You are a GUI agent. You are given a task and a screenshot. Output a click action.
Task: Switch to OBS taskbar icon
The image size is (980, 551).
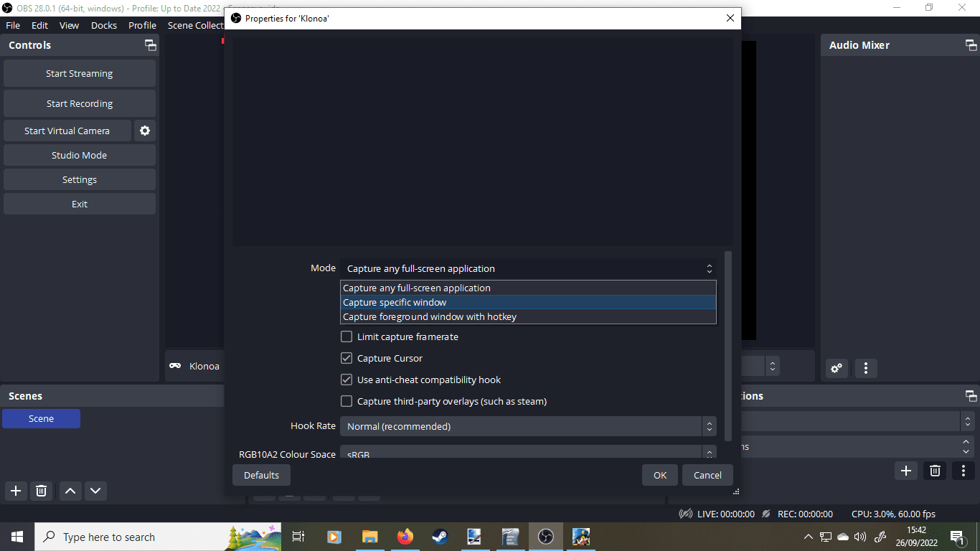[x=545, y=537]
